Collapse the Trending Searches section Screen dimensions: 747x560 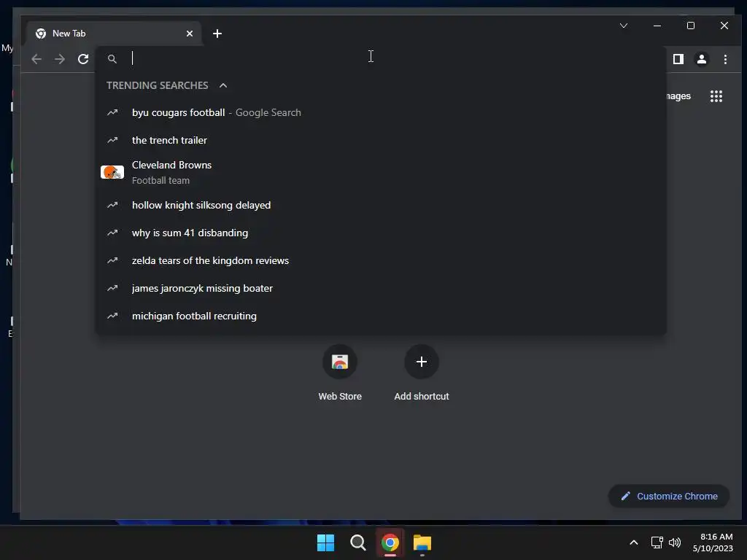pyautogui.click(x=223, y=85)
